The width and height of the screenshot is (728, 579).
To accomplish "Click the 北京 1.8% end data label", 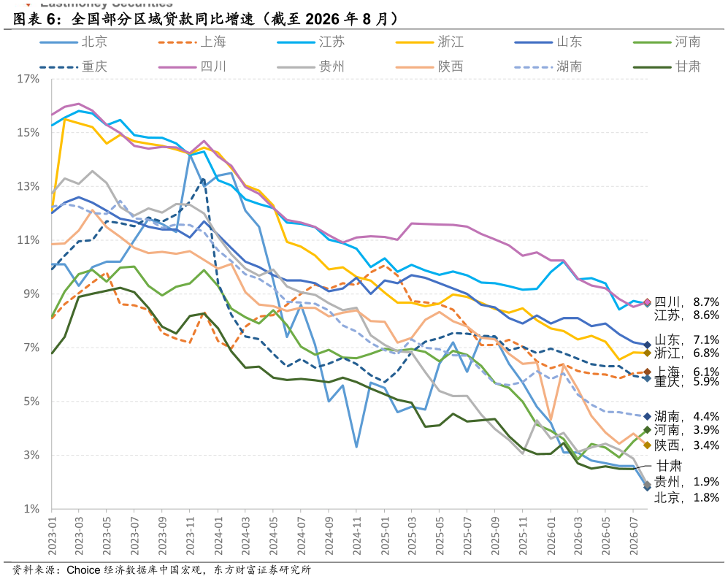I will click(x=686, y=497).
